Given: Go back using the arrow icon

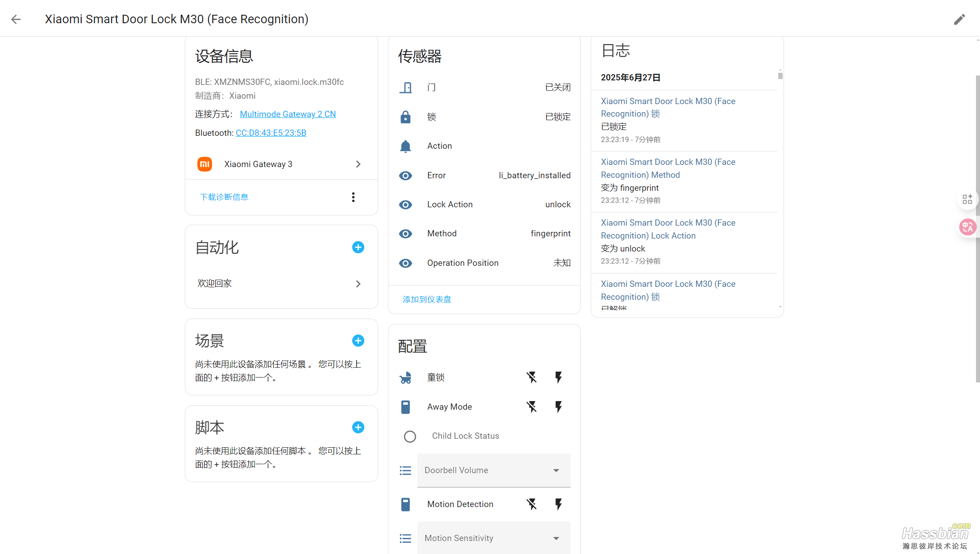Looking at the screenshot, I should tap(16, 19).
